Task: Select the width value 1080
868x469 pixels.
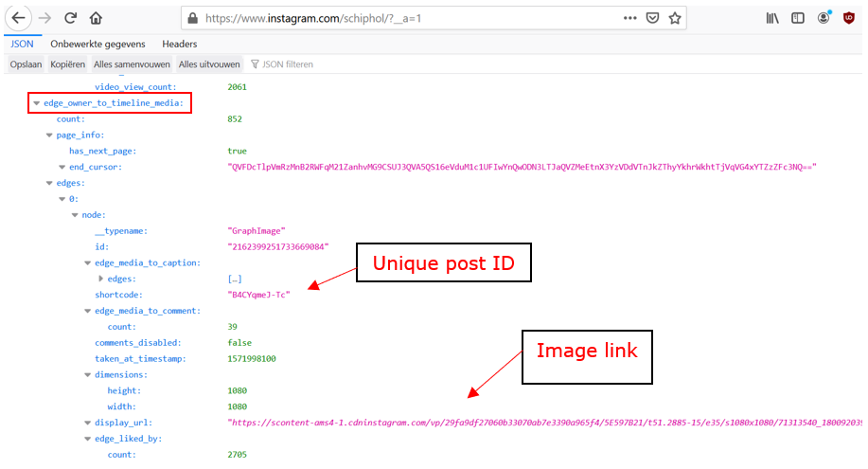Action: click(237, 406)
